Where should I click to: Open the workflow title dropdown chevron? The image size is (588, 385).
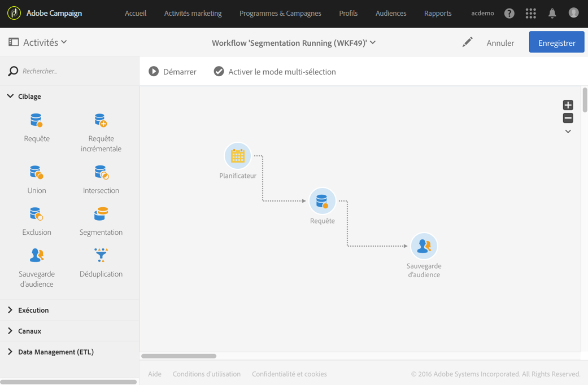pyautogui.click(x=373, y=42)
